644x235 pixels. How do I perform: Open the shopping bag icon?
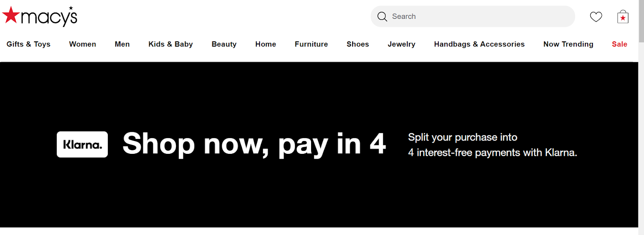point(623,16)
